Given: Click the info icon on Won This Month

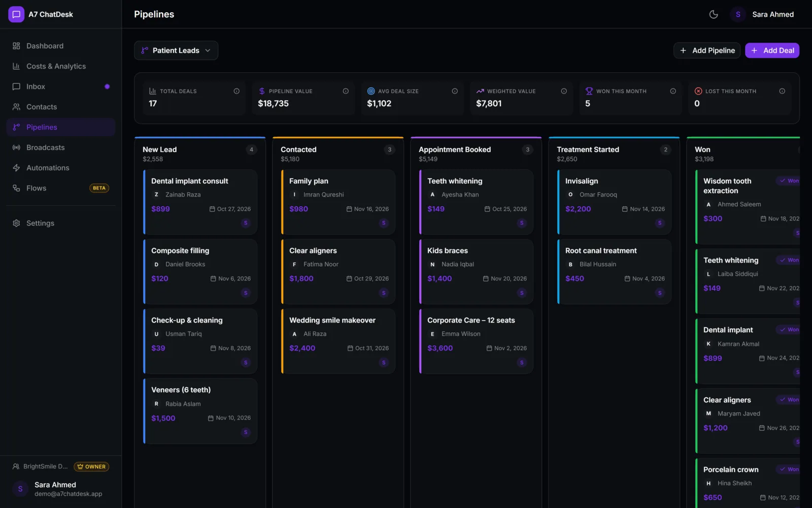Looking at the screenshot, I should pyautogui.click(x=673, y=91).
